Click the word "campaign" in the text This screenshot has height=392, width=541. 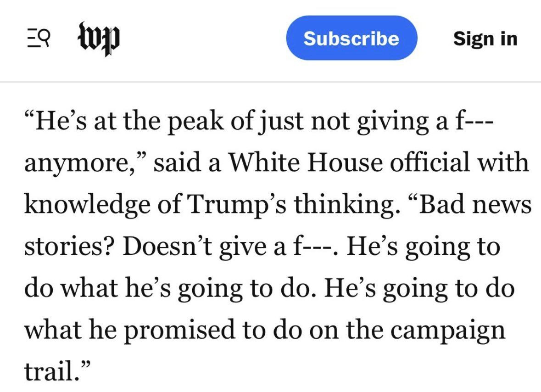point(448,330)
